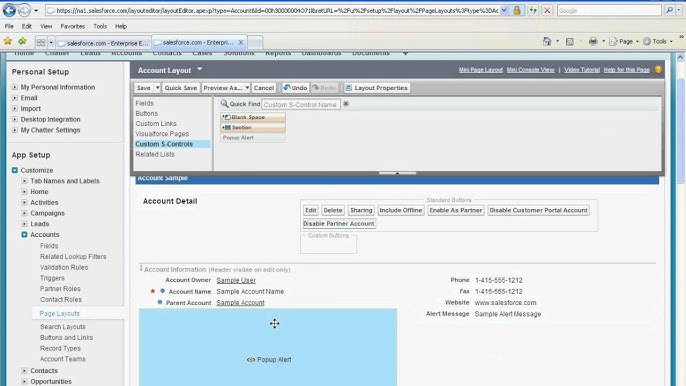Select Related Lists palette category
The image size is (686, 386).
(155, 154)
